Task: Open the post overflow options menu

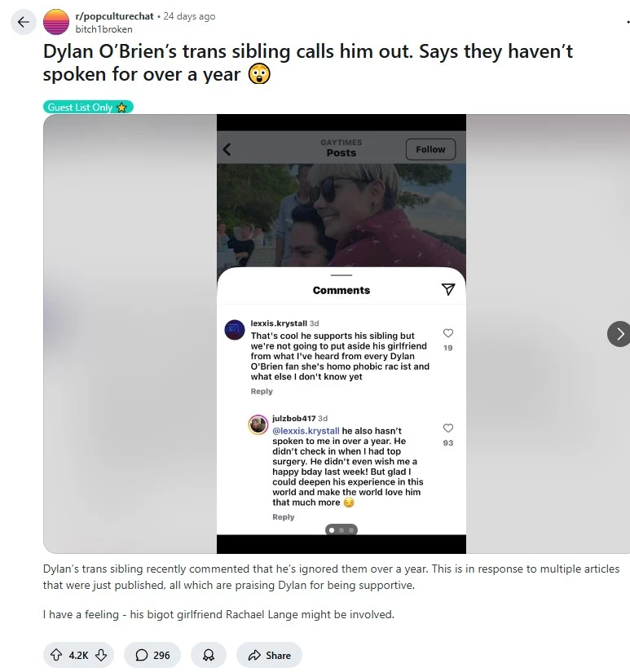Action: [627, 22]
